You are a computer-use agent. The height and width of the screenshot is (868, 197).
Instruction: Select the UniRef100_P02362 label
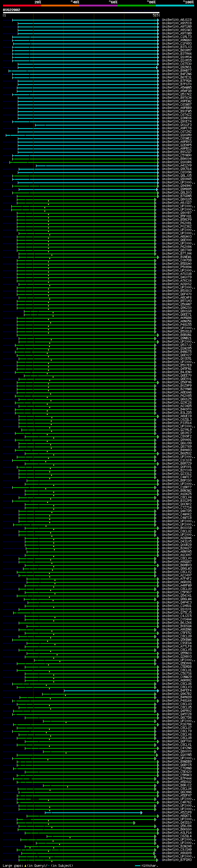177,226
